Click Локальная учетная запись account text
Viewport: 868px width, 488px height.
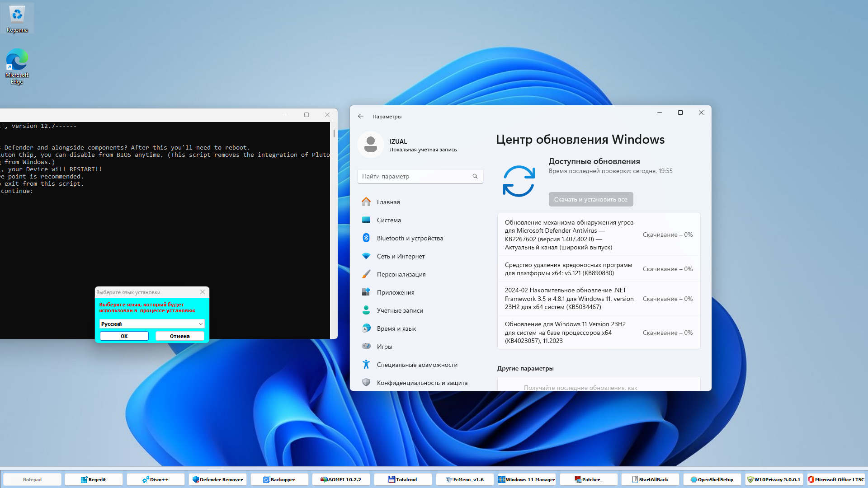click(x=423, y=150)
